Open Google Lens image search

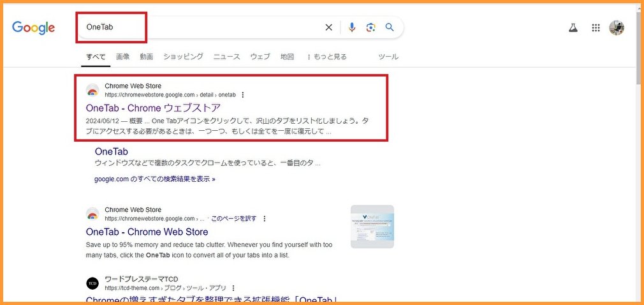click(x=371, y=27)
